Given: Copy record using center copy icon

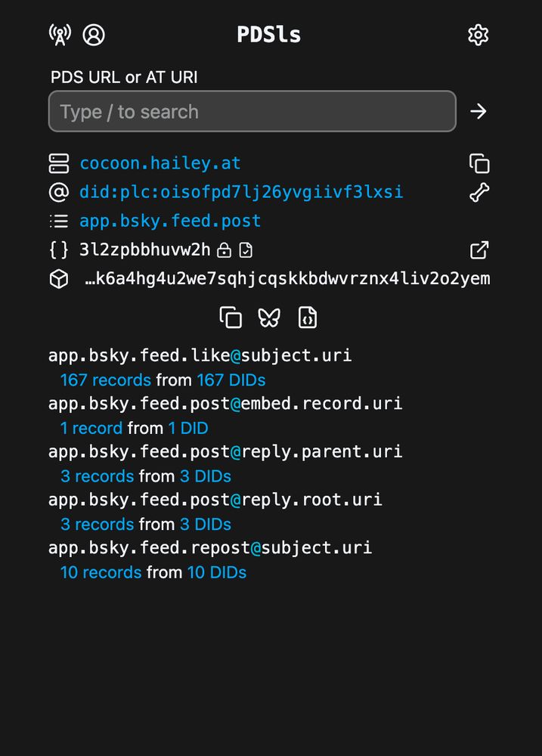Looking at the screenshot, I should coord(231,318).
